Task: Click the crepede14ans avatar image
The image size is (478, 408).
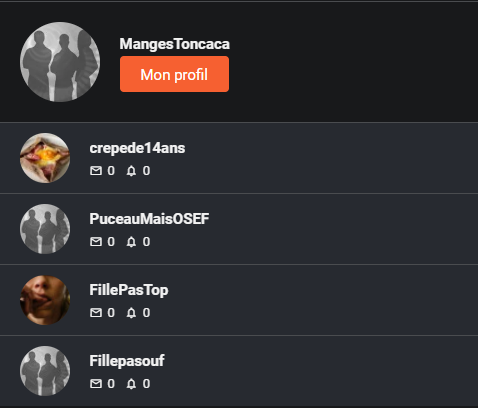Action: [x=45, y=158]
